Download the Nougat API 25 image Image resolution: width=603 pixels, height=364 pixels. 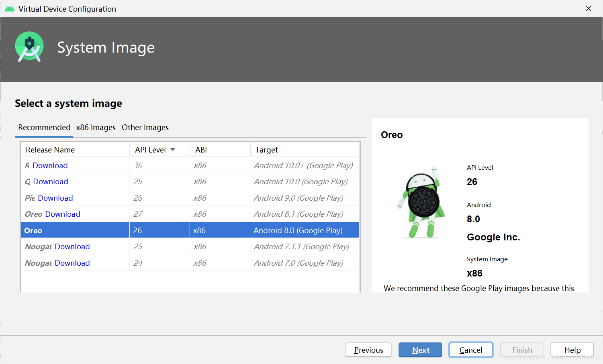coord(72,246)
